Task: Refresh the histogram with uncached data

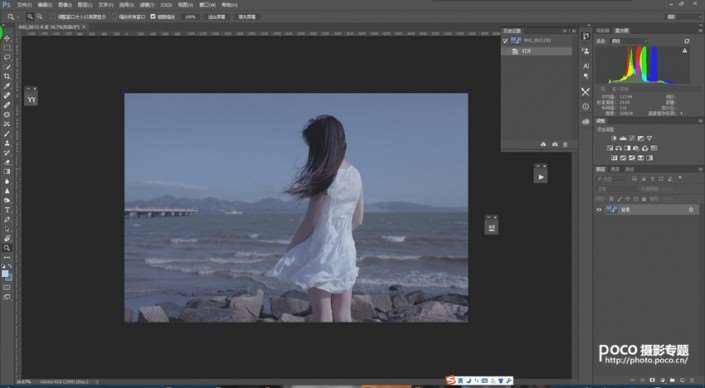Action: coord(687,41)
